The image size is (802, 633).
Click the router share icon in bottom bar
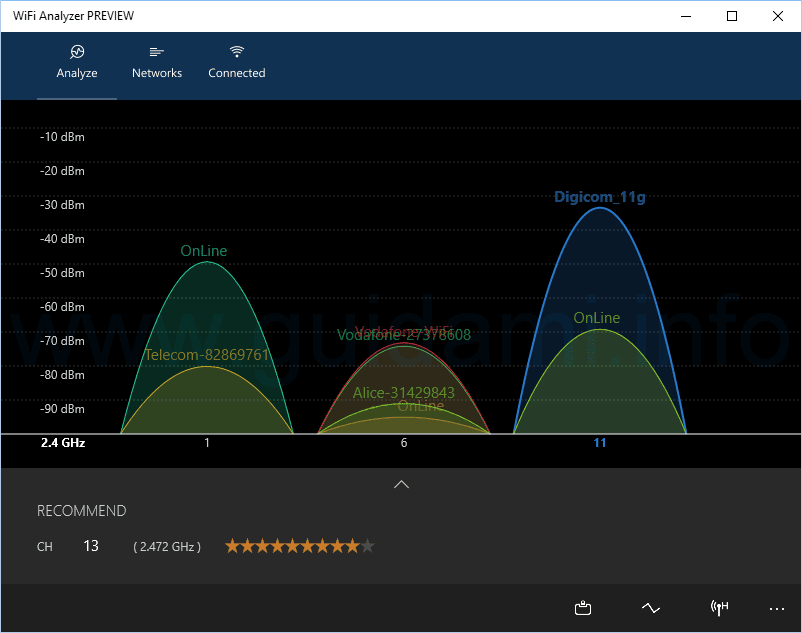[583, 608]
